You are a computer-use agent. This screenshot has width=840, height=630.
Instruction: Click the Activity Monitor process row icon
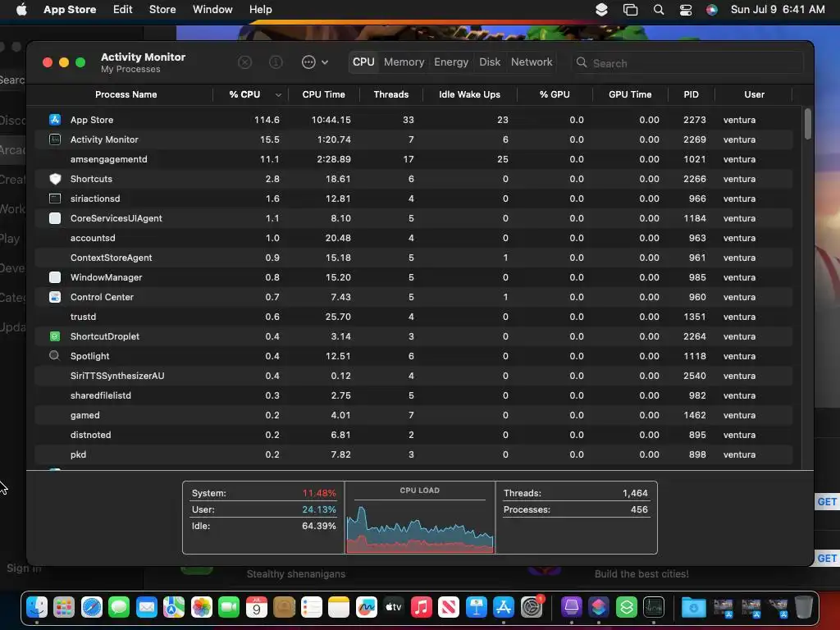click(x=55, y=139)
